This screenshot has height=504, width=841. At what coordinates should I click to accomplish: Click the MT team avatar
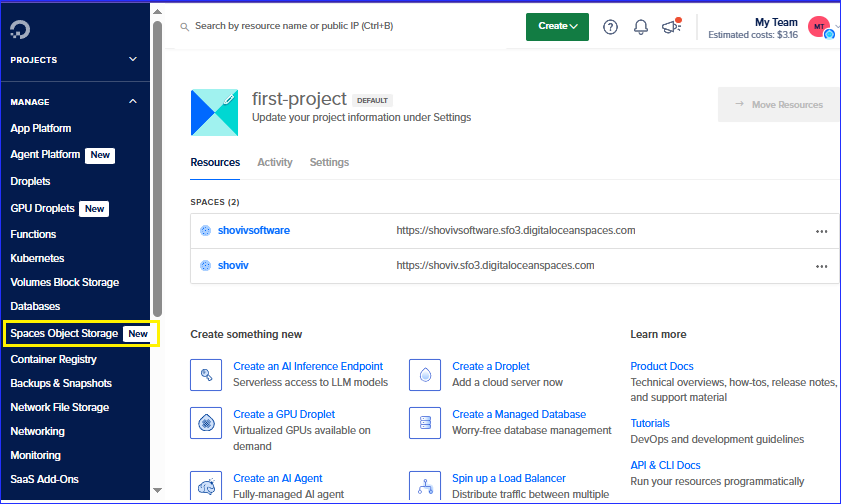tap(819, 27)
